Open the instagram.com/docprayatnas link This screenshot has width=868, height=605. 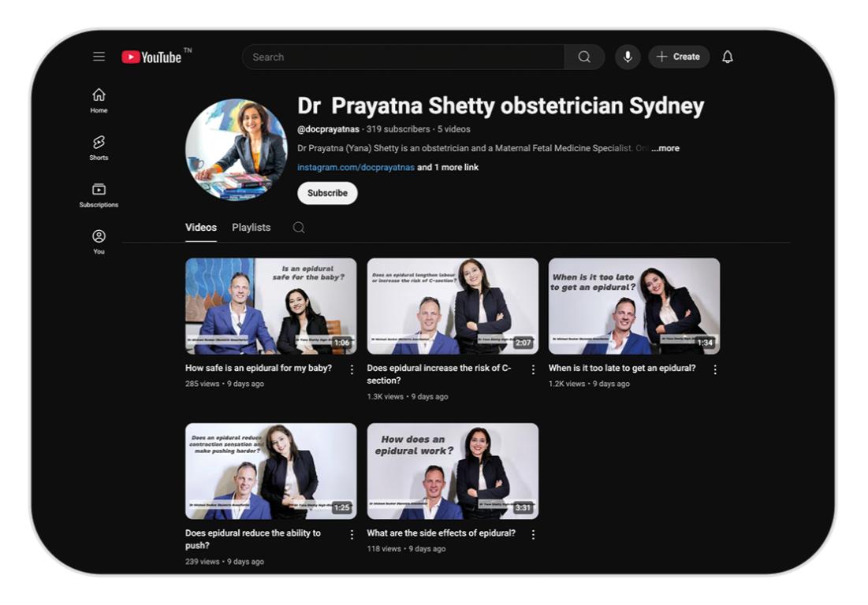pos(356,167)
